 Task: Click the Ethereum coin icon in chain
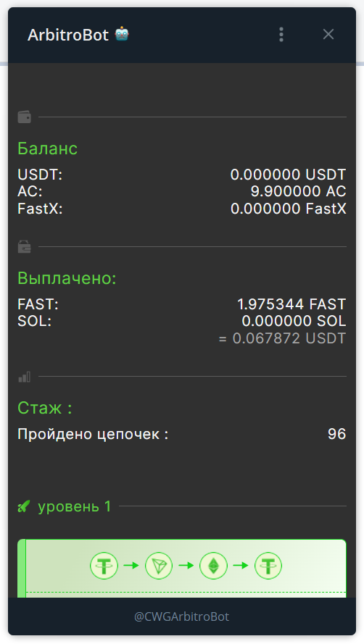tap(213, 566)
